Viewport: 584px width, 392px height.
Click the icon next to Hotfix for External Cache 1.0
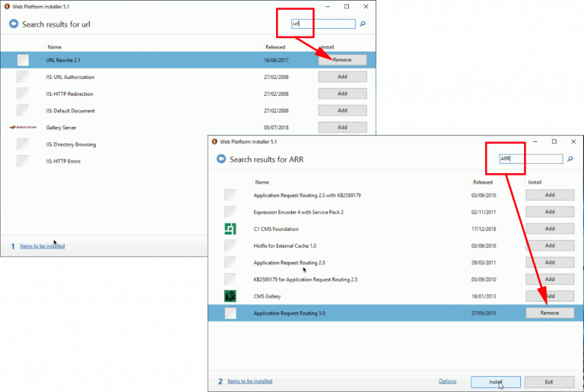[x=230, y=245]
